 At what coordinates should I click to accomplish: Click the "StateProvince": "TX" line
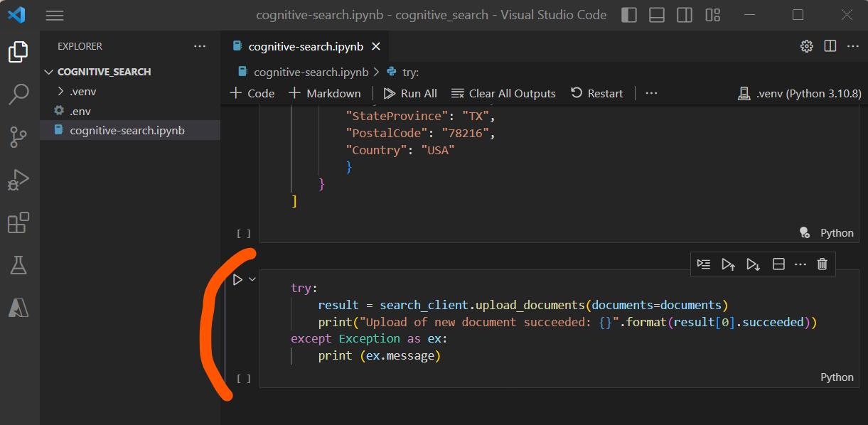(419, 116)
